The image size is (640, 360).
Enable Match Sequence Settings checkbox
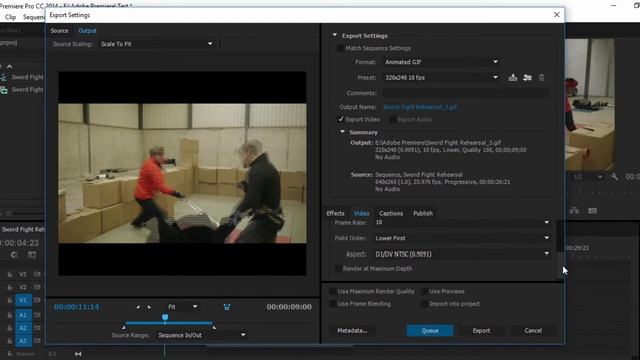tap(340, 48)
